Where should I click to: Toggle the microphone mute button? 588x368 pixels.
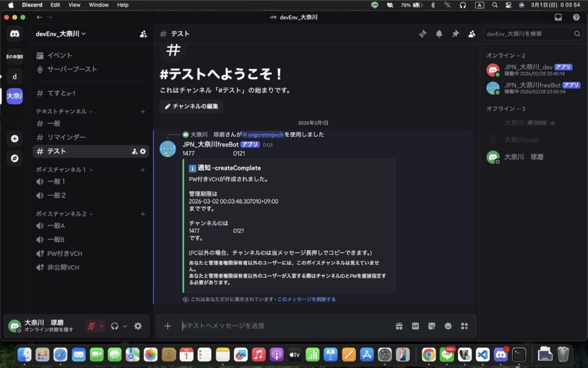(91, 326)
